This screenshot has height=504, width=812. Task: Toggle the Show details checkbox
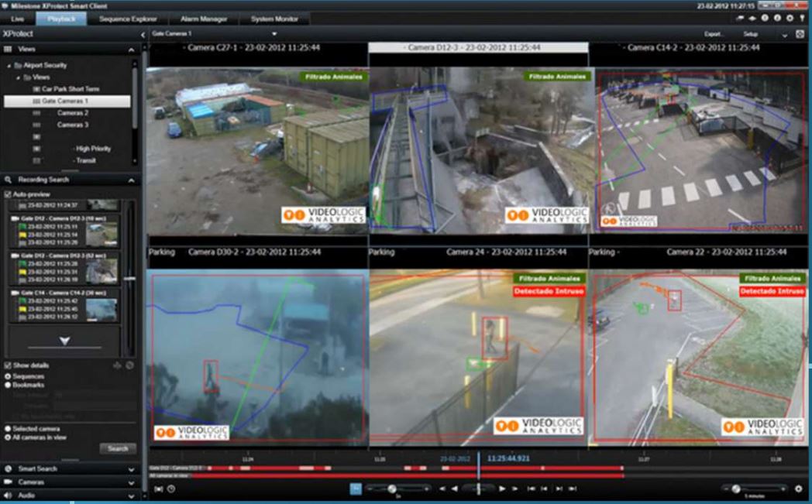tap(8, 365)
